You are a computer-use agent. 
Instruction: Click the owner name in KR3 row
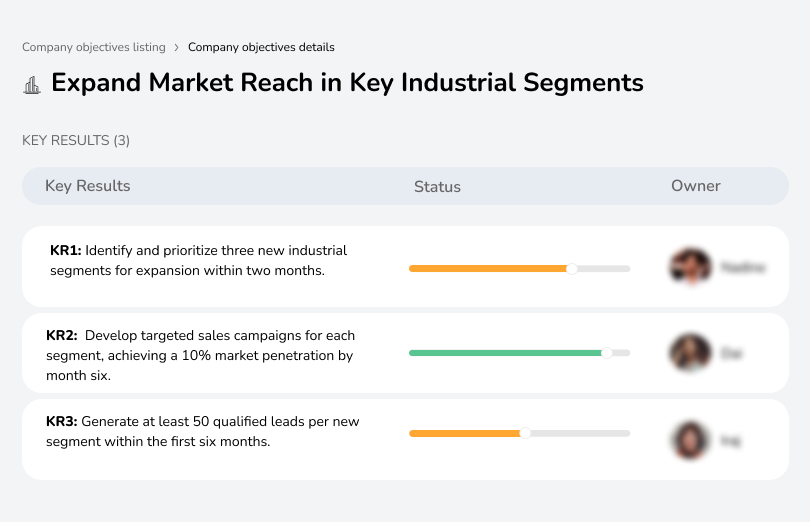click(730, 441)
